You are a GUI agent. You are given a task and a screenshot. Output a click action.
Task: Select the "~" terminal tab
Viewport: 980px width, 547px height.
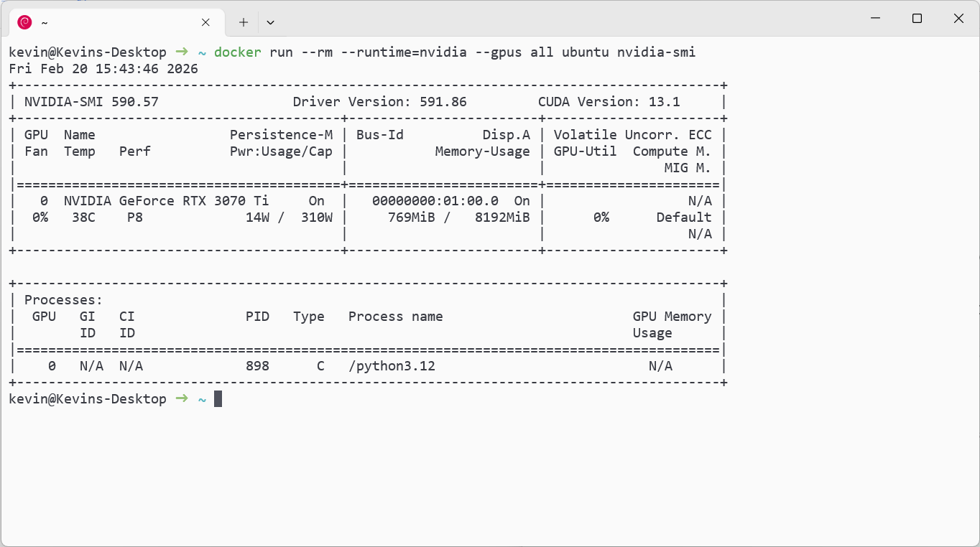tap(108, 22)
